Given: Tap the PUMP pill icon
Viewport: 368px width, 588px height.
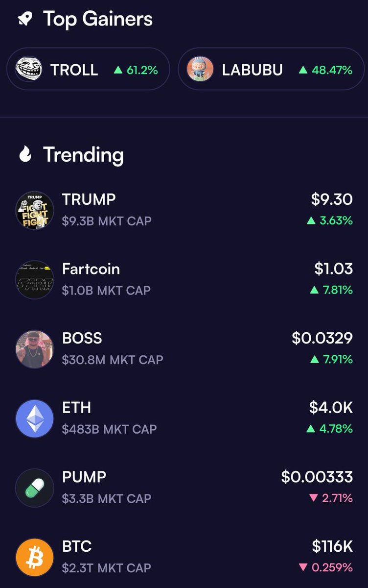Looking at the screenshot, I should (35, 488).
